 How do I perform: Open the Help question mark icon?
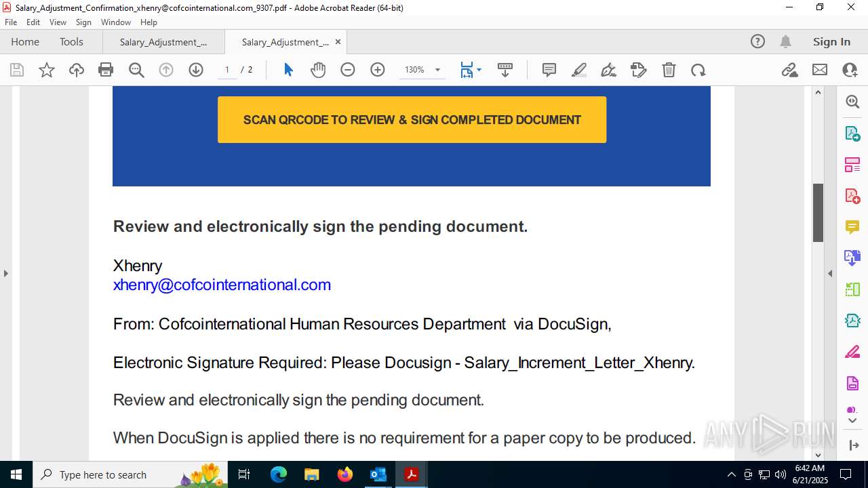[757, 41]
